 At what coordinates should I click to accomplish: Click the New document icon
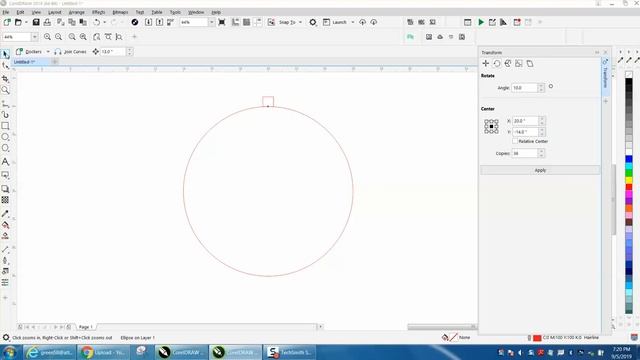7,22
